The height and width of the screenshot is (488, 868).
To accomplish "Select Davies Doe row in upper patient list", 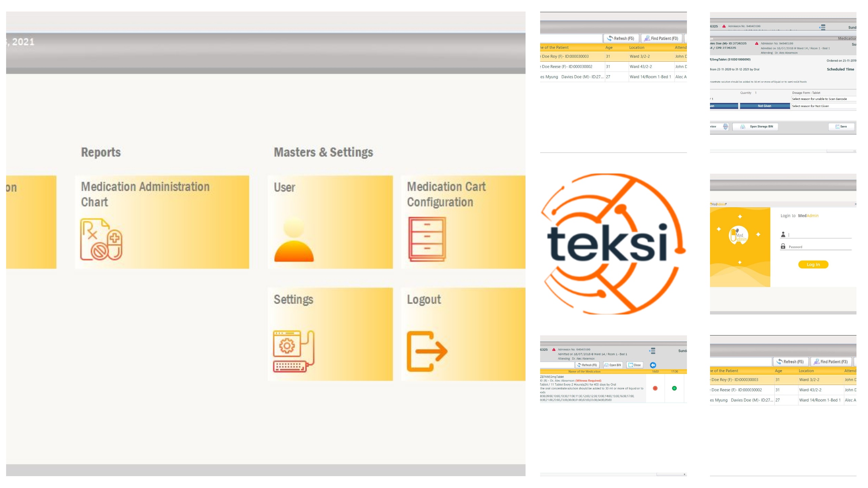I will (613, 77).
